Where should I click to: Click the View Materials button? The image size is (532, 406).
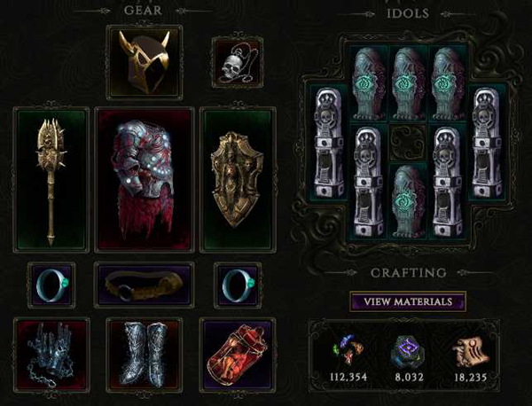408,301
